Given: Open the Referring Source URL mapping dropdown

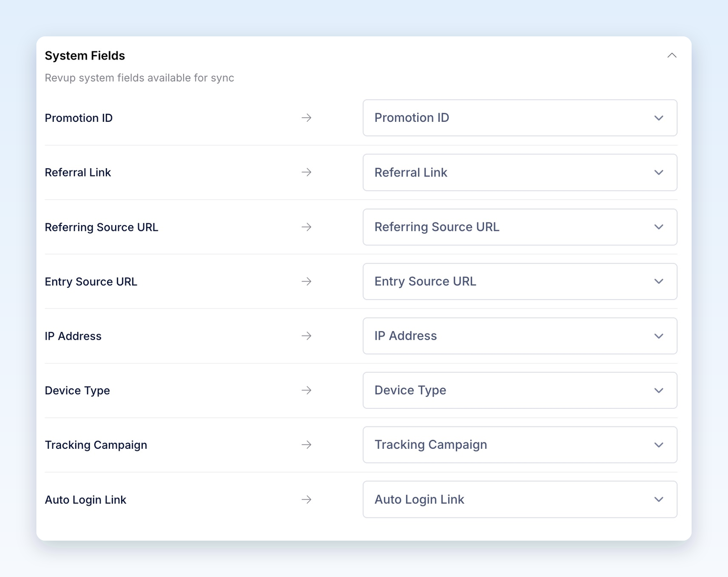Looking at the screenshot, I should click(x=520, y=227).
